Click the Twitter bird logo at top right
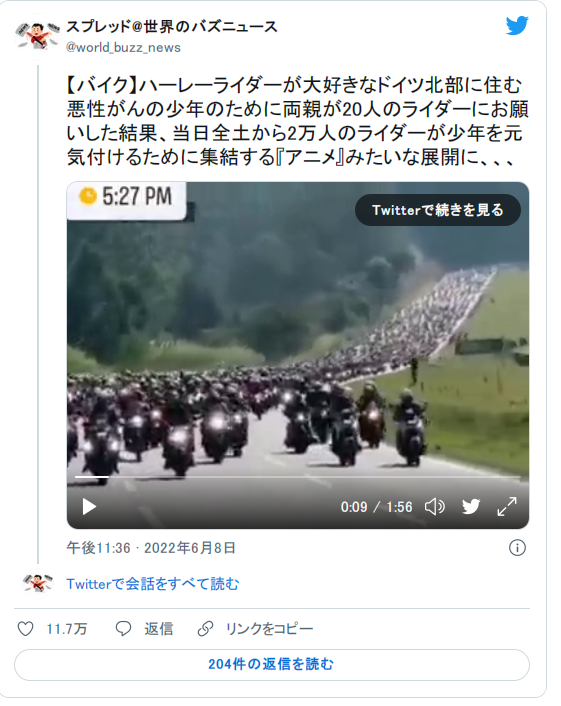 pos(516,26)
